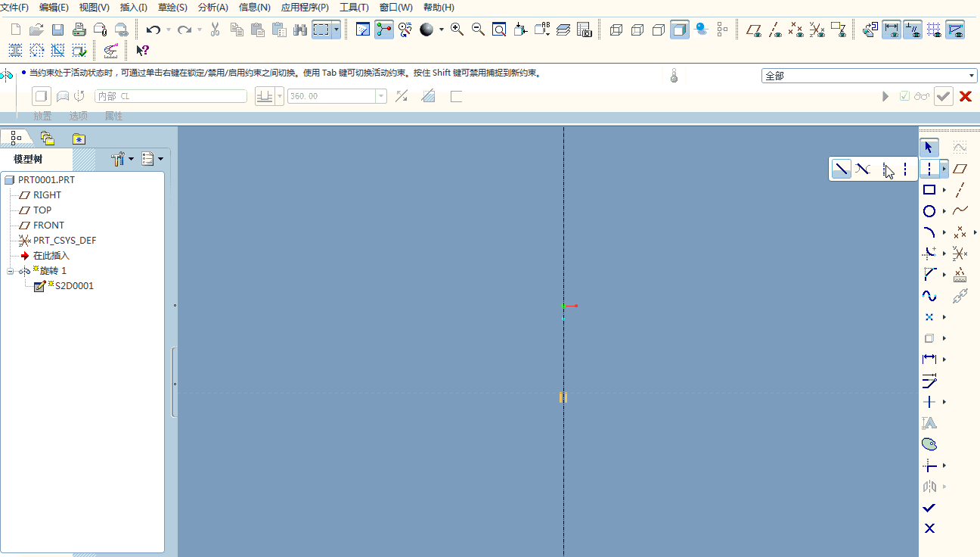Expand the selection box tool dropdown arrow
Image resolution: width=980 pixels, height=557 pixels.
[x=336, y=30]
